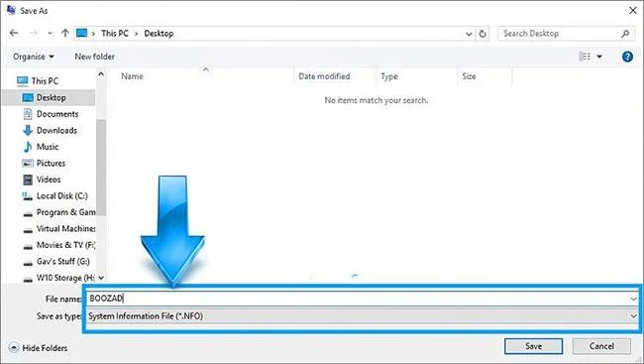Sort files by Date modified column

click(324, 76)
